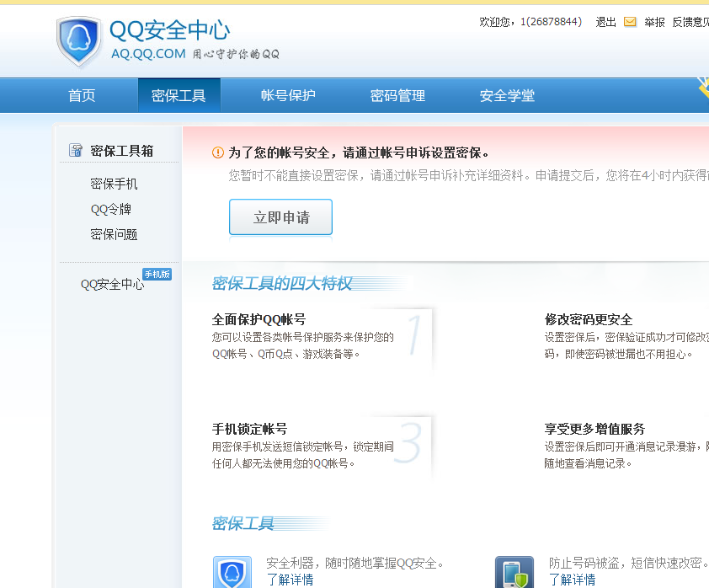Click the 退出 logout link
709x588 pixels.
606,22
